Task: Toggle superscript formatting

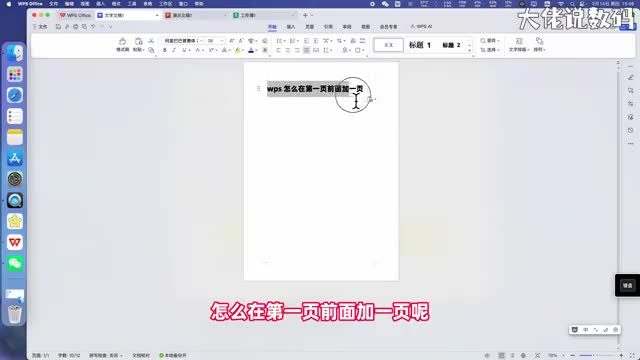Action: pyautogui.click(x=211, y=50)
